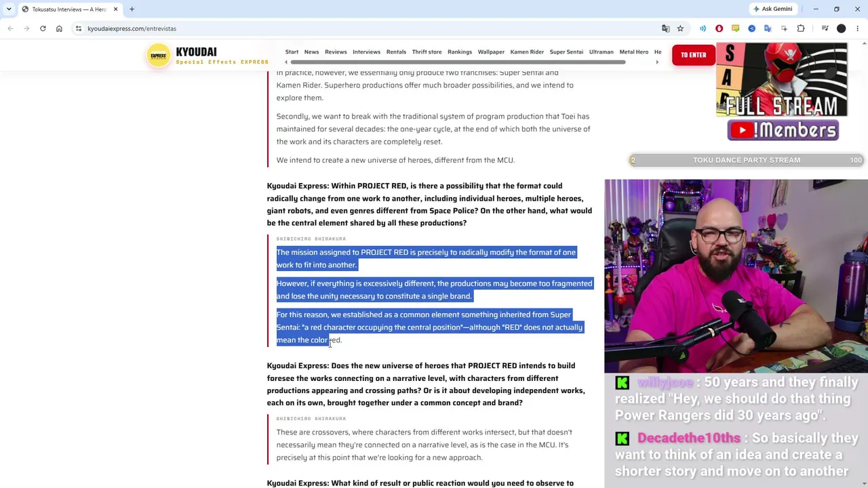868x488 pixels.
Task: Open the yellow note extension
Action: point(735,28)
